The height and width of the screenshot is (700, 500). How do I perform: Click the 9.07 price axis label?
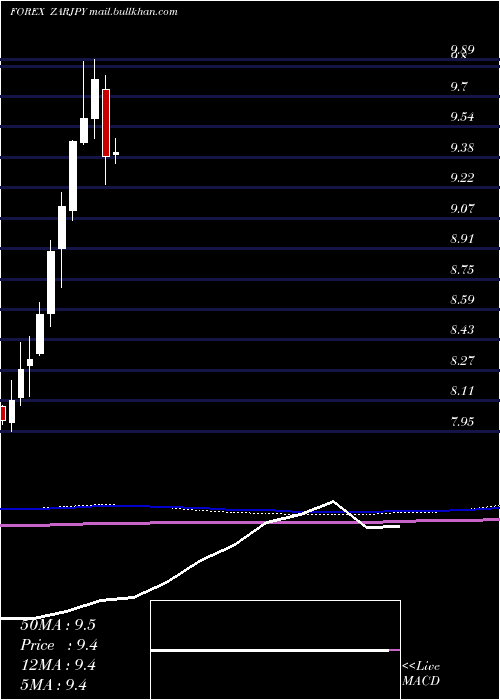pos(462,208)
